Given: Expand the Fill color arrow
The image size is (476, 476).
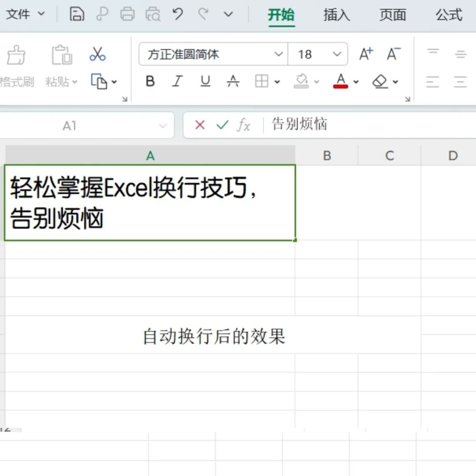Looking at the screenshot, I should (316, 82).
